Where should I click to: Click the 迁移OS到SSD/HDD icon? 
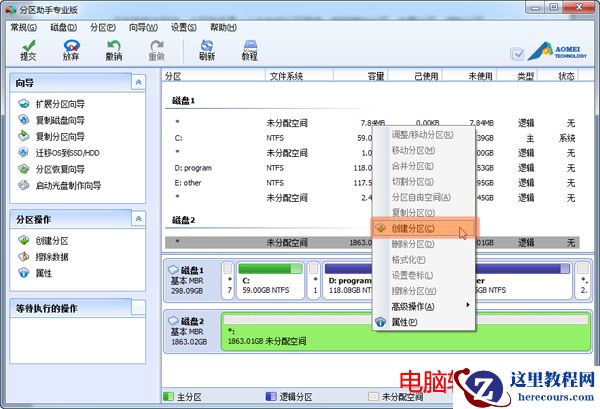pyautogui.click(x=24, y=153)
